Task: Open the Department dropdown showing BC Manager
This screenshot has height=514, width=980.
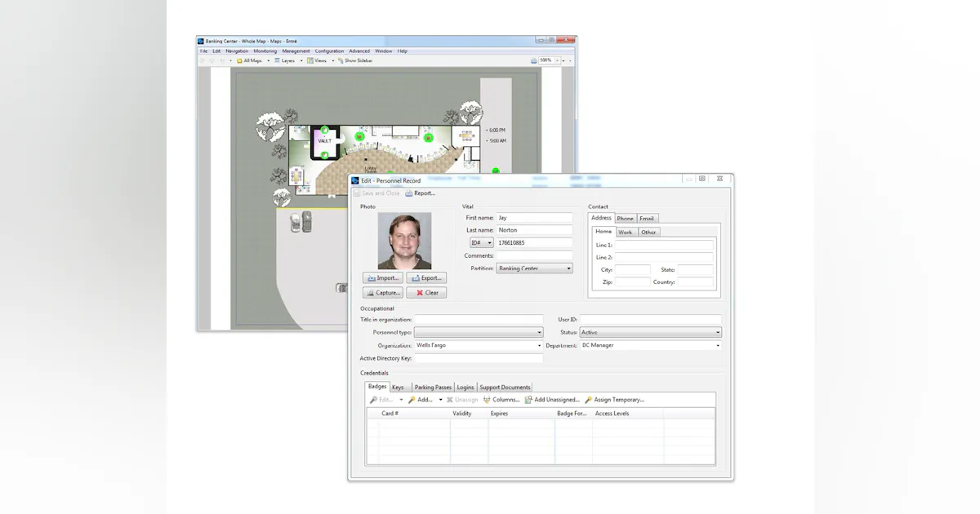Action: click(651, 345)
